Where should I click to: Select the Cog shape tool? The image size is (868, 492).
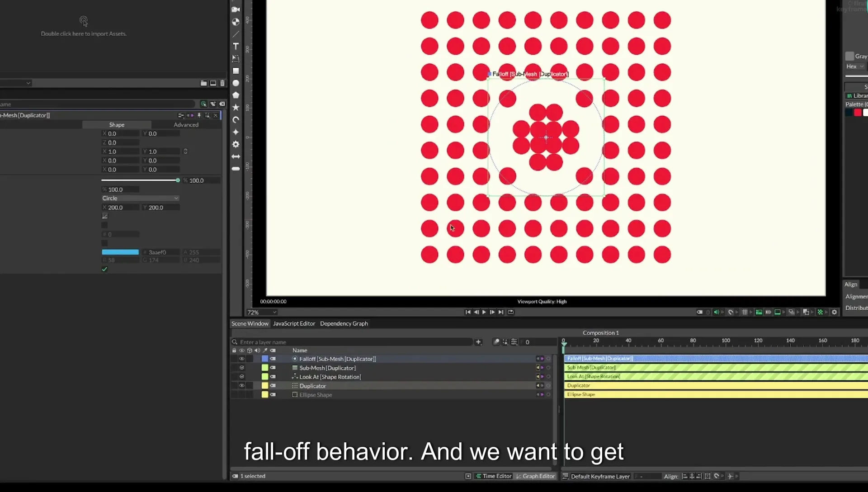pyautogui.click(x=236, y=144)
